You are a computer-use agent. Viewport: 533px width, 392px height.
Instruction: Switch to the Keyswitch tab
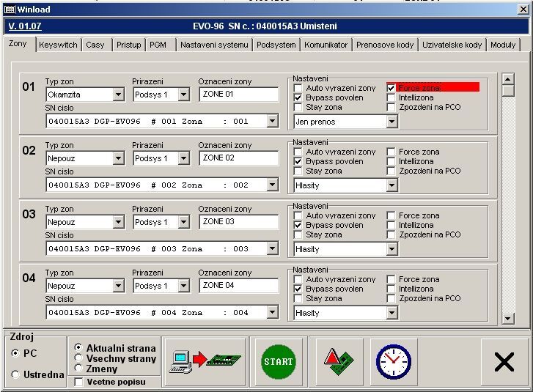[58, 45]
